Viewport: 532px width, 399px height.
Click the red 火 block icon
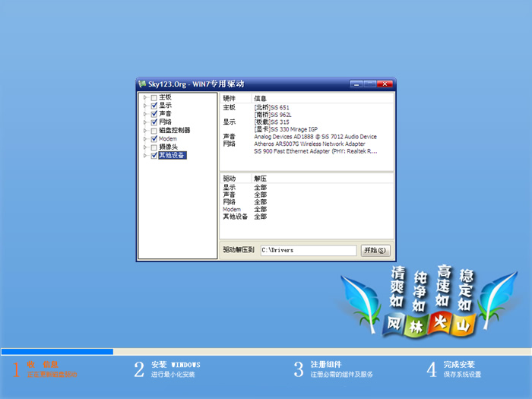click(x=439, y=325)
